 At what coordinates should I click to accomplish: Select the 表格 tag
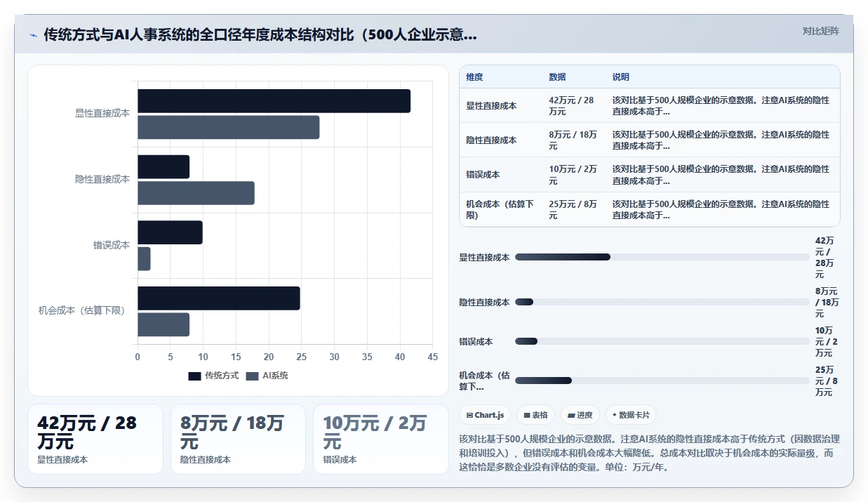pyautogui.click(x=535, y=415)
